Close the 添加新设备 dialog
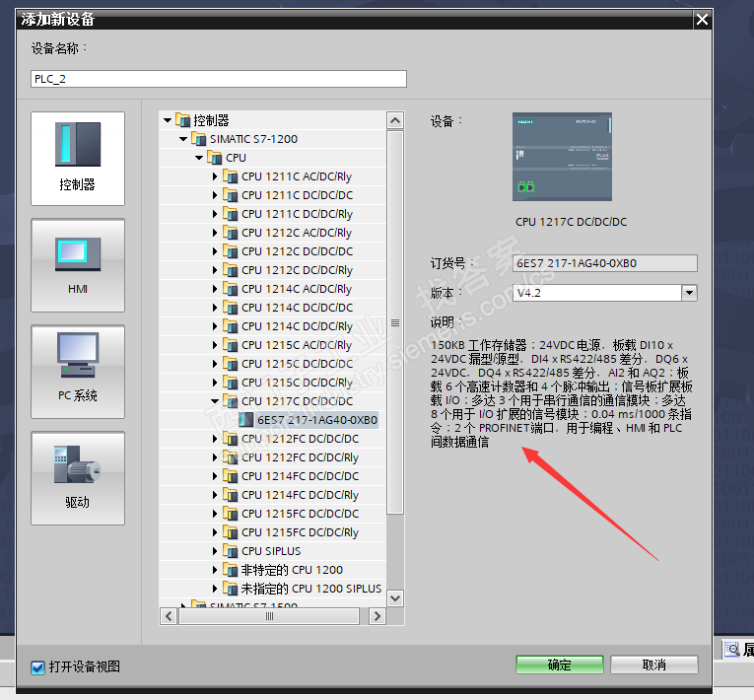This screenshot has height=700, width=754. [x=702, y=20]
